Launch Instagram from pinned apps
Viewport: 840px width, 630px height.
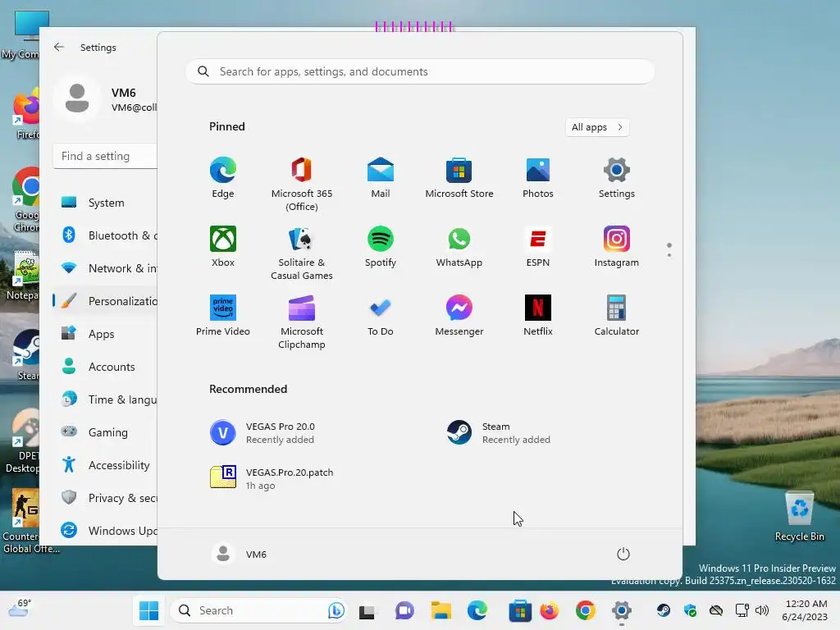[x=617, y=247]
